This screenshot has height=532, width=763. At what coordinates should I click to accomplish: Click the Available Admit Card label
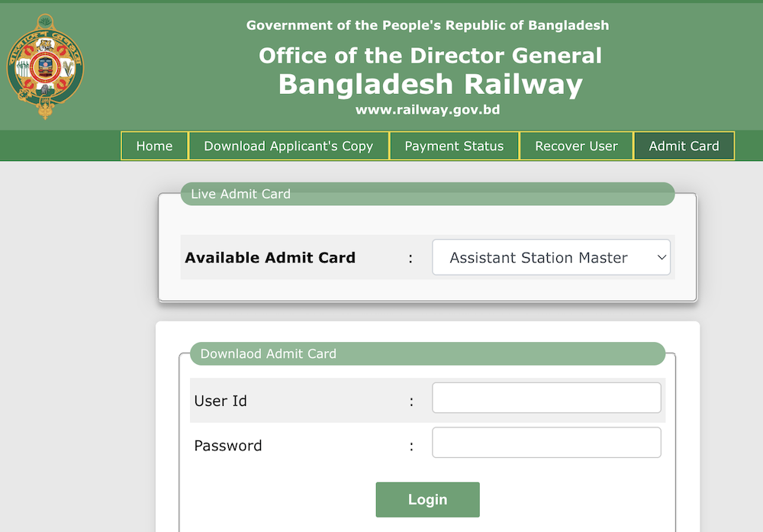point(270,257)
